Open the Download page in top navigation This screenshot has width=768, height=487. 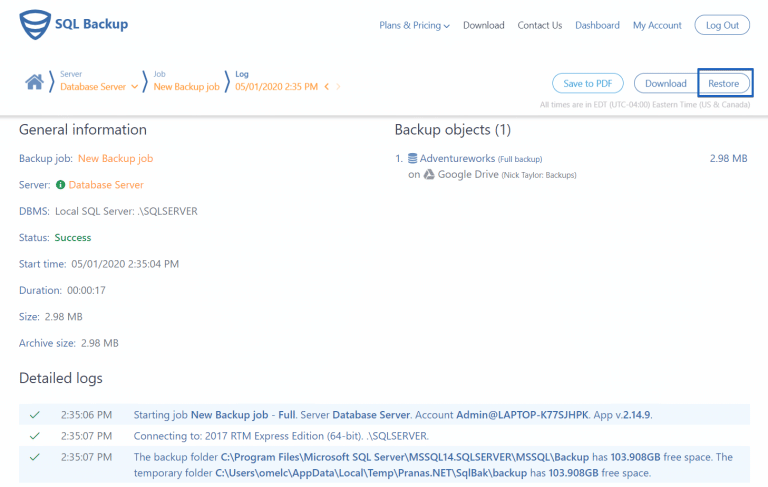click(x=483, y=25)
